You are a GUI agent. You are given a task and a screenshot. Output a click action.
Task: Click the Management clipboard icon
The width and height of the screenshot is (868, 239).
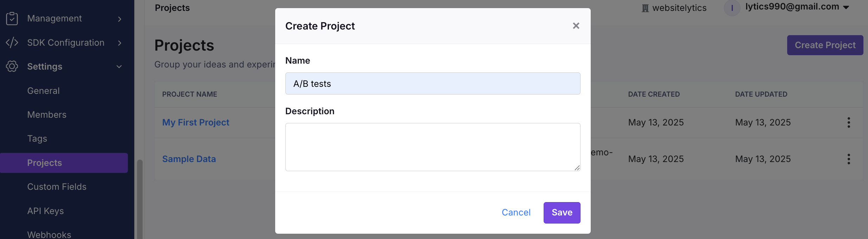pyautogui.click(x=12, y=19)
